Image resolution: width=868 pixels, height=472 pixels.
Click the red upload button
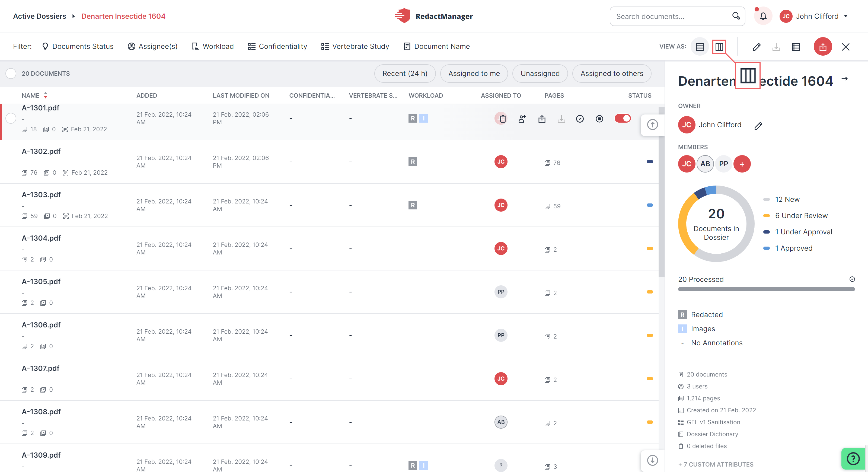tap(822, 46)
